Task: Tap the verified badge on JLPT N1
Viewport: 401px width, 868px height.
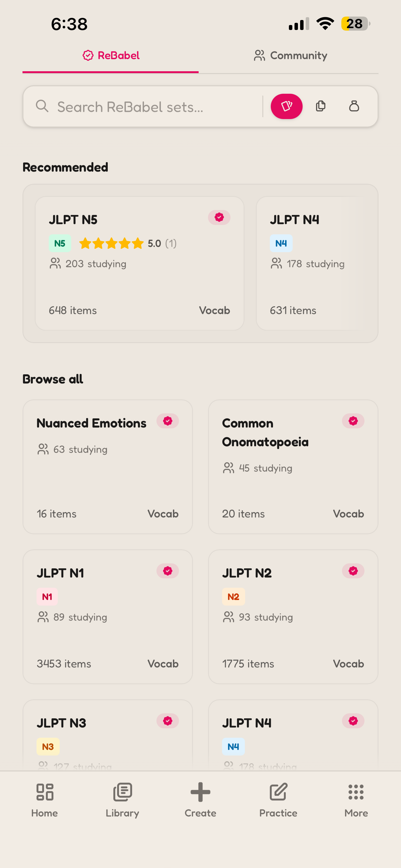Action: point(168,571)
